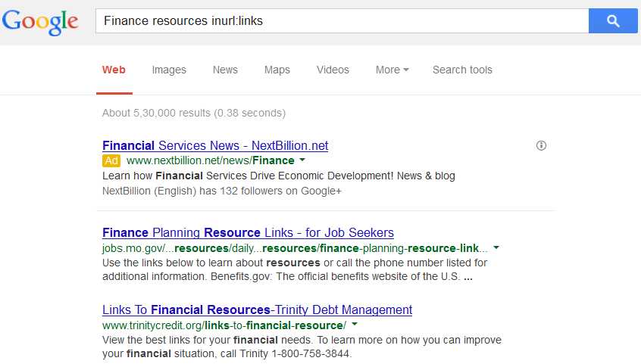Click 'View the best links for your' snippet
Viewport: 641px width, 364px height.
tap(302, 347)
